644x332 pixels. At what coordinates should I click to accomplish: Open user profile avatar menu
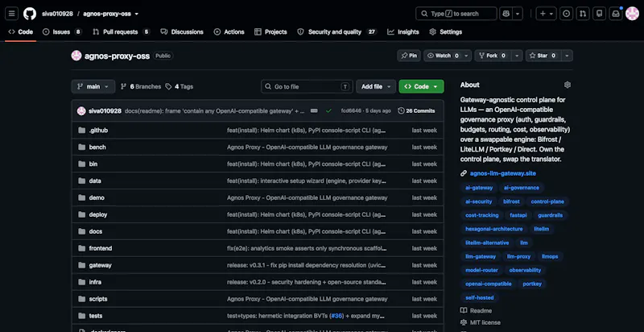(x=632, y=14)
